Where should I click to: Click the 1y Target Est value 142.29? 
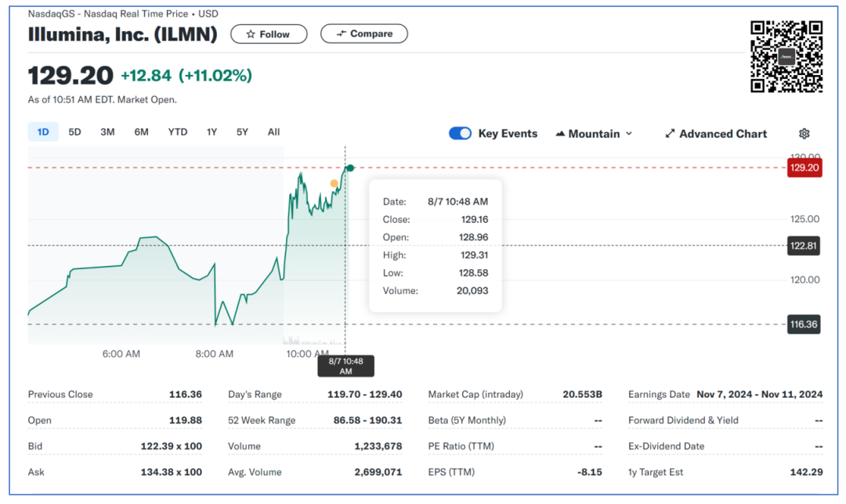(807, 472)
